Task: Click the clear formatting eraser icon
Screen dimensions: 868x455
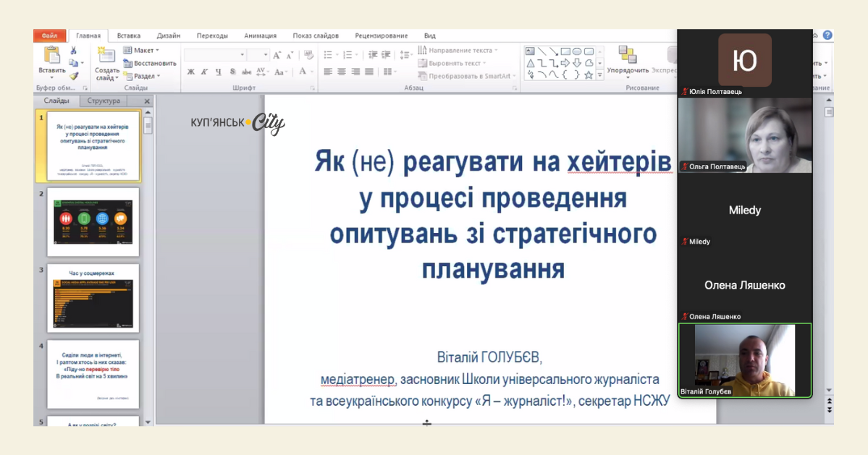Action: (x=309, y=55)
